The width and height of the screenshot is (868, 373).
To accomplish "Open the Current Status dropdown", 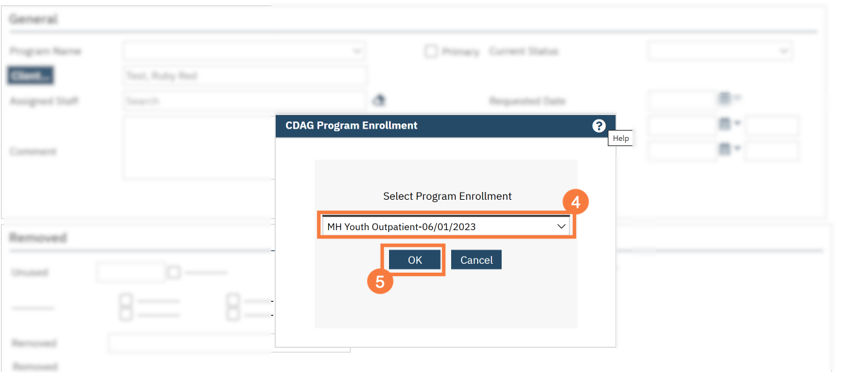I will click(720, 50).
